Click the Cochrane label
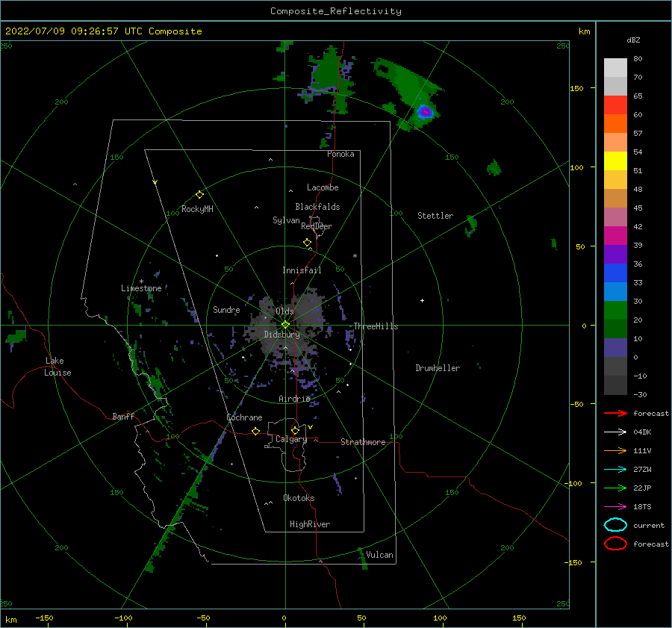Screen dimensions: 672x628 click(x=244, y=417)
